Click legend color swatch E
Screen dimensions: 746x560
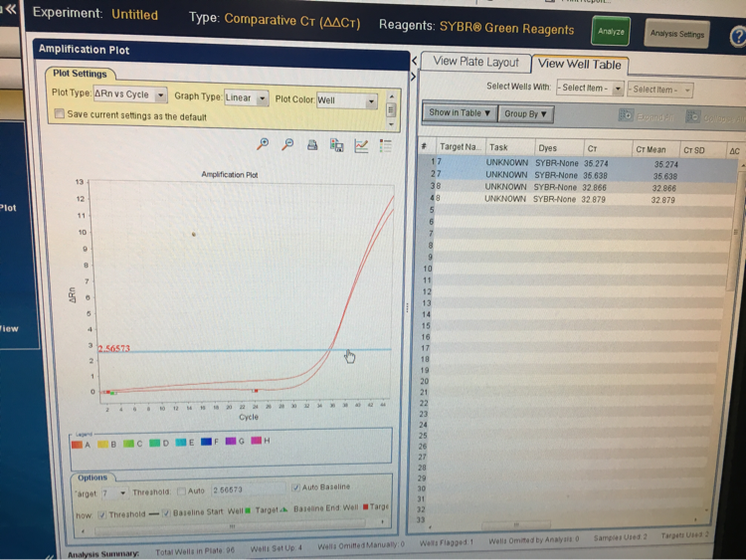[180, 443]
